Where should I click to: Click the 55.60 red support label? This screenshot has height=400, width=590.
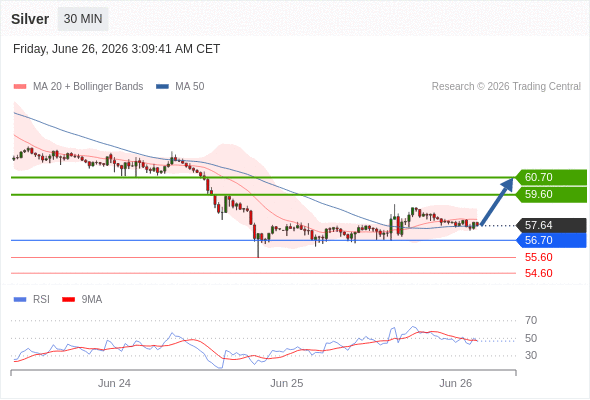pos(538,257)
